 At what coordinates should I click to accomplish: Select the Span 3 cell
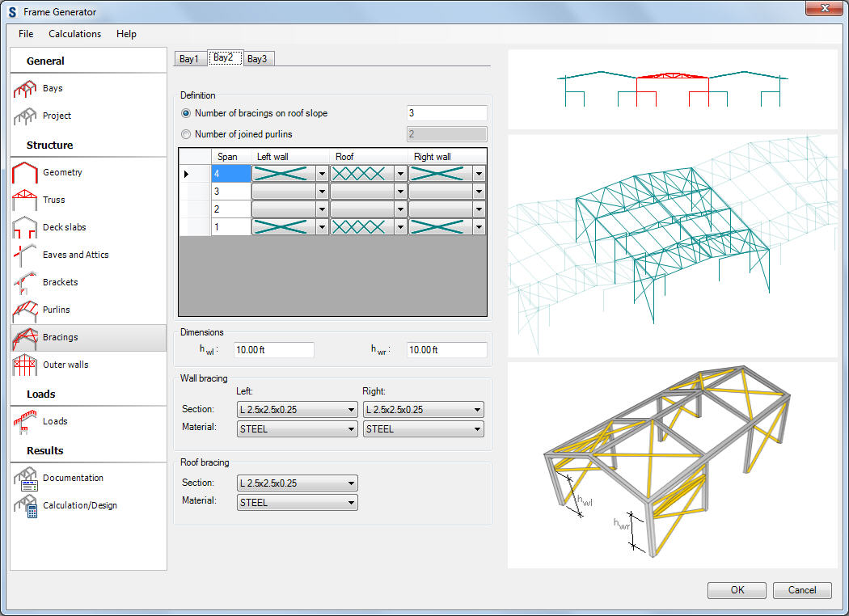coord(231,192)
